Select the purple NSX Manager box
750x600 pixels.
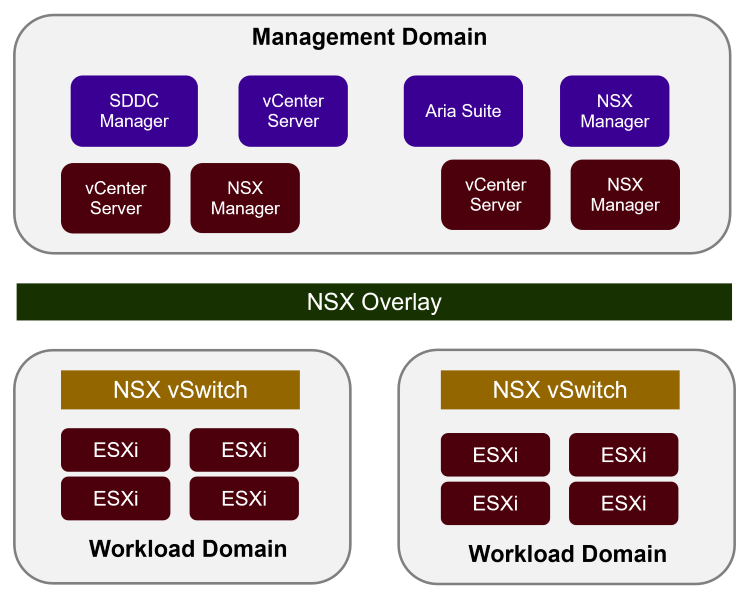(615, 111)
